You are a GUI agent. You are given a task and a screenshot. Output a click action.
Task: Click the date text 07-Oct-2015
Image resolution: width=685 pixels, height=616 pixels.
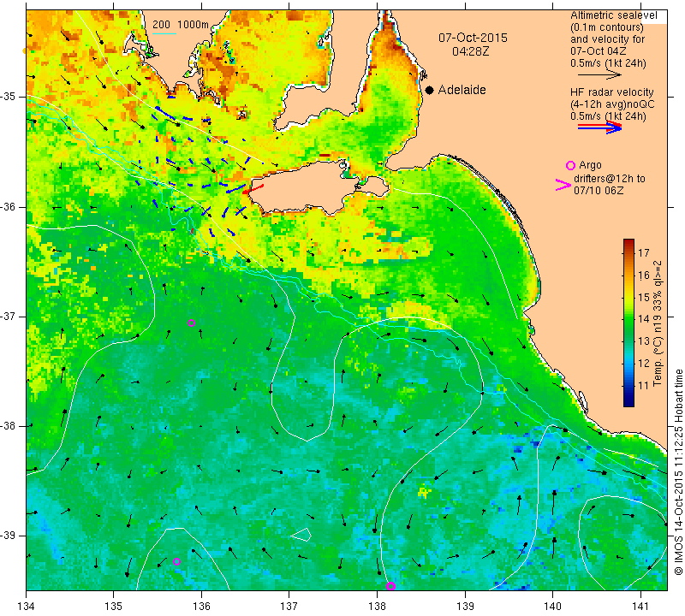[474, 38]
